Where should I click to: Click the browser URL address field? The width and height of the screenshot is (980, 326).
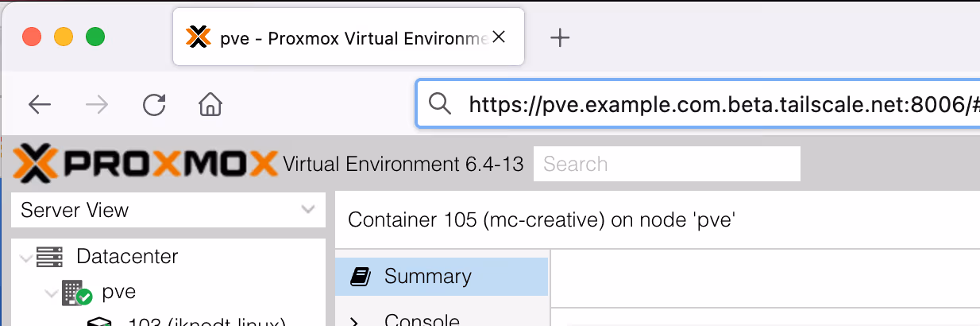(x=715, y=103)
